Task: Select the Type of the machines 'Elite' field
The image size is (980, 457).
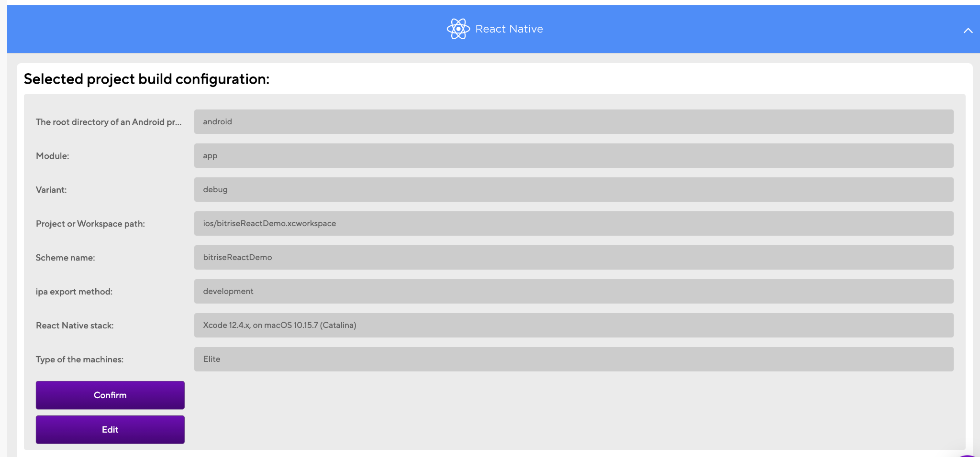Action: click(574, 359)
